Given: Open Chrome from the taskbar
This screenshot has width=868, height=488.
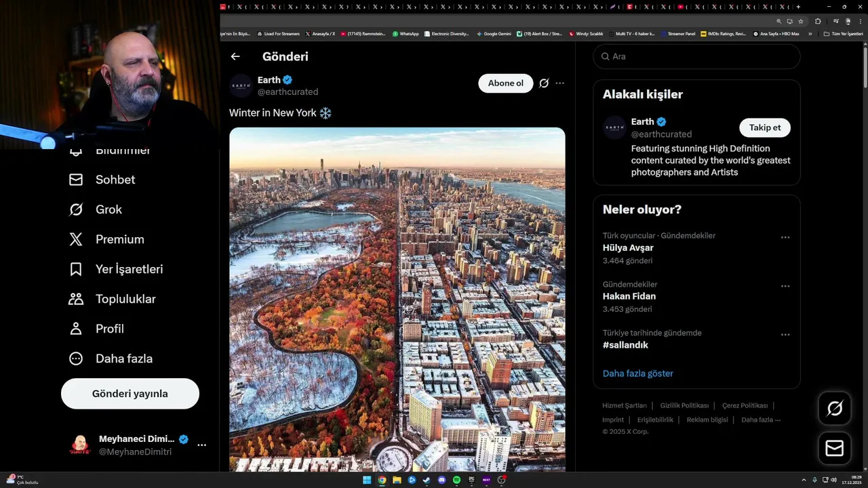Looking at the screenshot, I should [x=382, y=480].
